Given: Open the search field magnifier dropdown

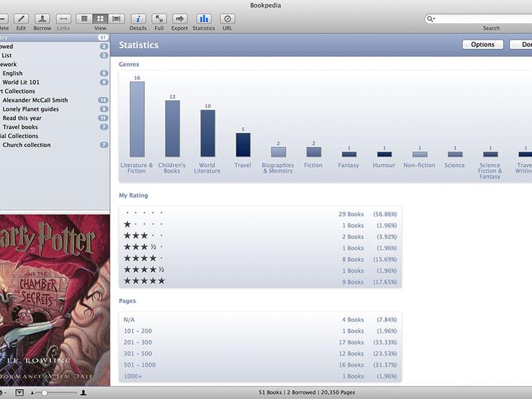Looking at the screenshot, I should 431,19.
